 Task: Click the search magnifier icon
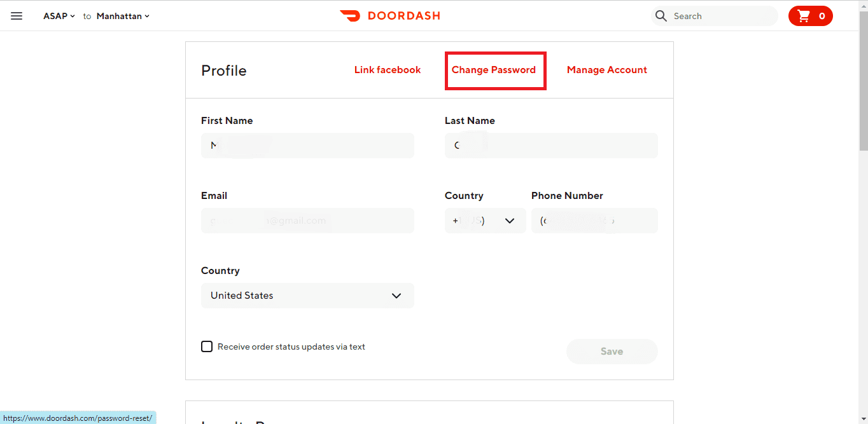[x=661, y=16]
